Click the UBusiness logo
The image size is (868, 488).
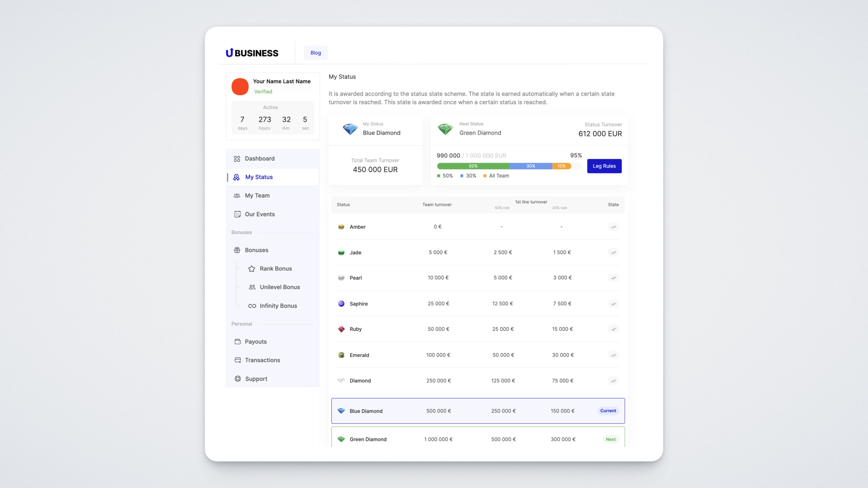coord(252,53)
